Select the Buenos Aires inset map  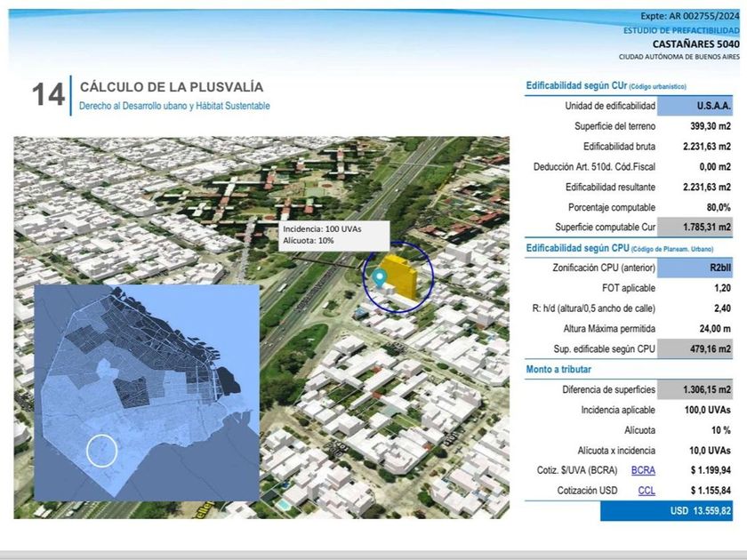click(147, 391)
